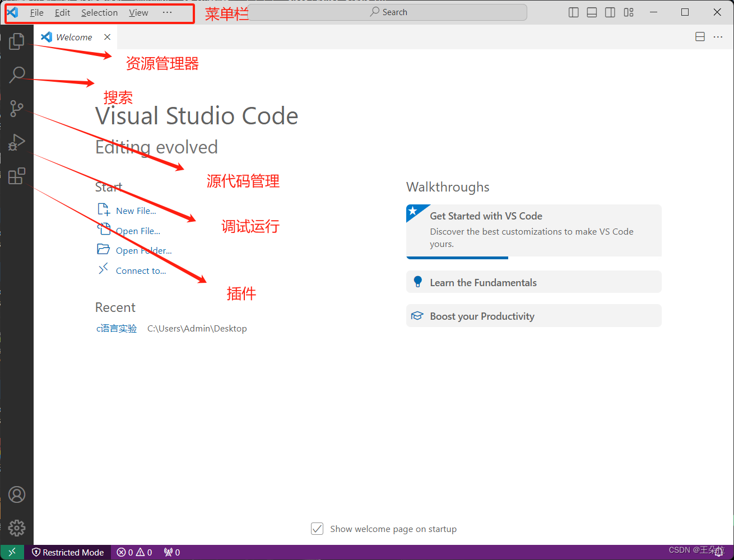734x560 pixels.
Task: Click the Open Folder icon
Action: click(104, 249)
